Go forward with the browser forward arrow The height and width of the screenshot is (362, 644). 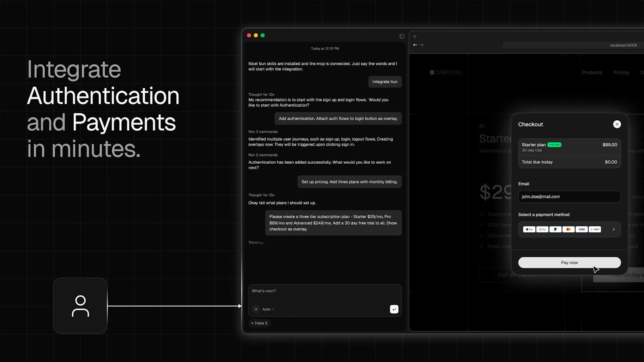pos(421,45)
